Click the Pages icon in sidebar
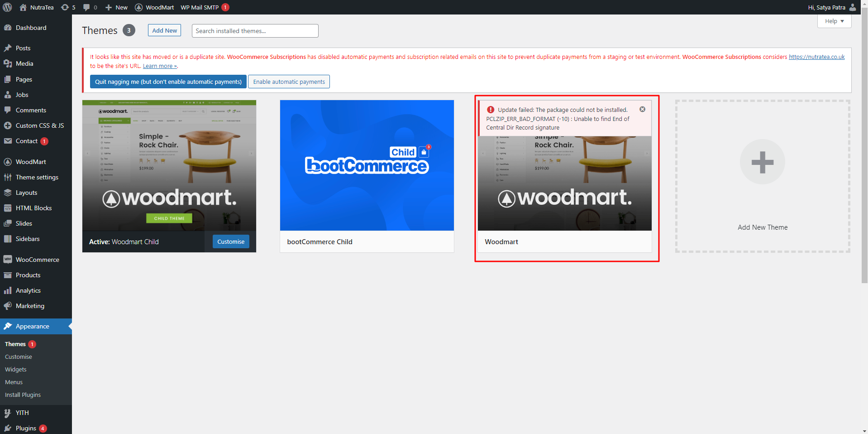This screenshot has width=868, height=434. pos(8,79)
